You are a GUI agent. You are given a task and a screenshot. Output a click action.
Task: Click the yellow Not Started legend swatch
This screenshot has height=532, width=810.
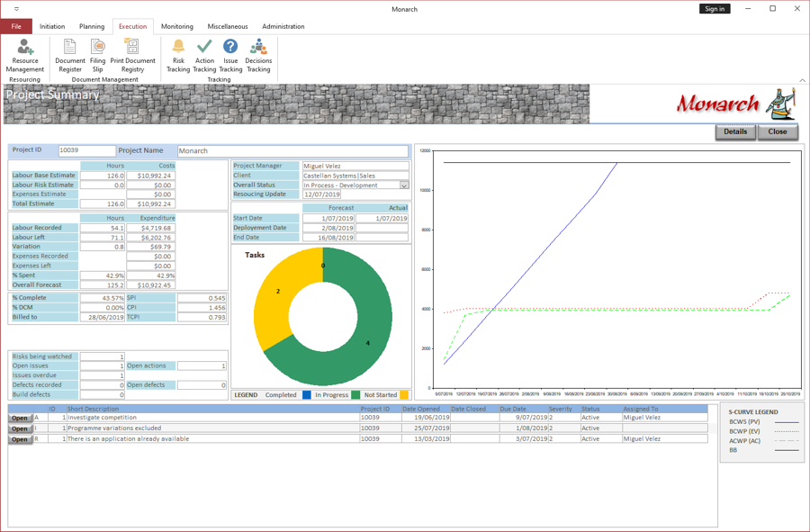pyautogui.click(x=404, y=395)
